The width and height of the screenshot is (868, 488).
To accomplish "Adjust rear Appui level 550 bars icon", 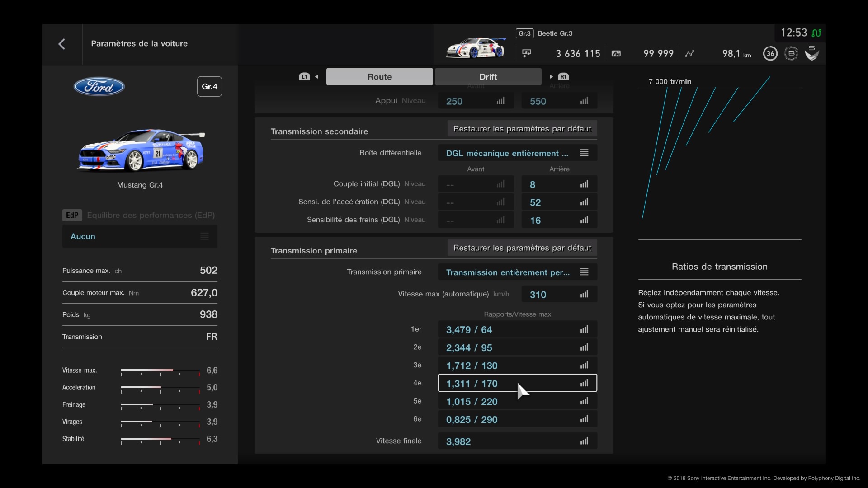I will pos(585,101).
